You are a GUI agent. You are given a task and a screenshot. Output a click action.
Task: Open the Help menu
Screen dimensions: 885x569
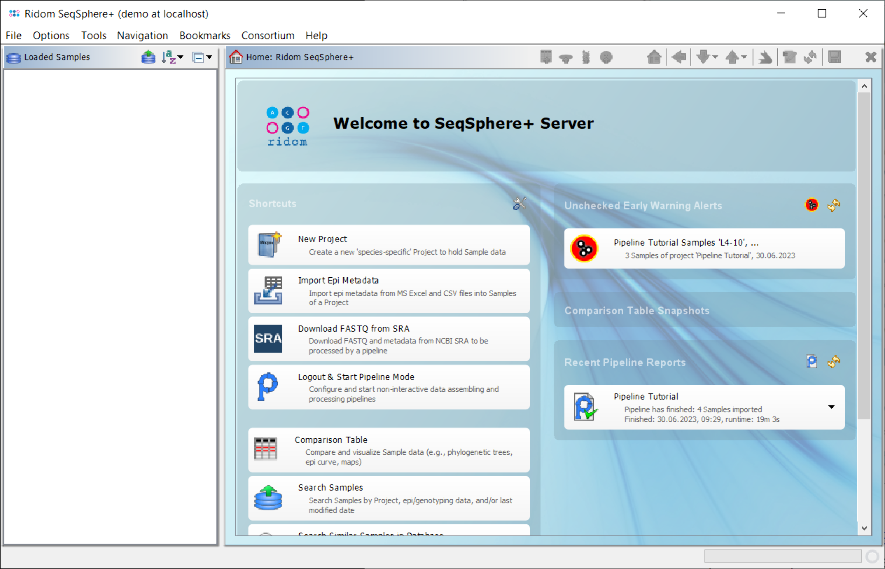[x=316, y=35]
